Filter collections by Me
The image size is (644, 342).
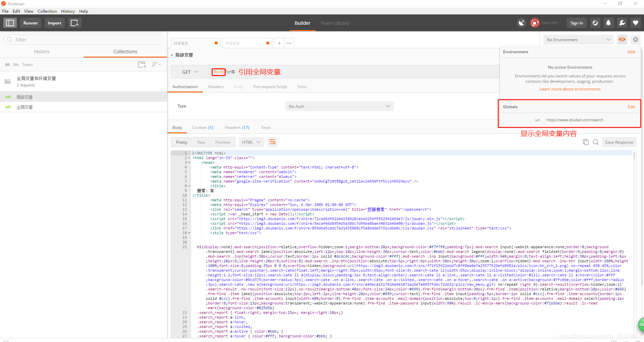pyautogui.click(x=16, y=65)
